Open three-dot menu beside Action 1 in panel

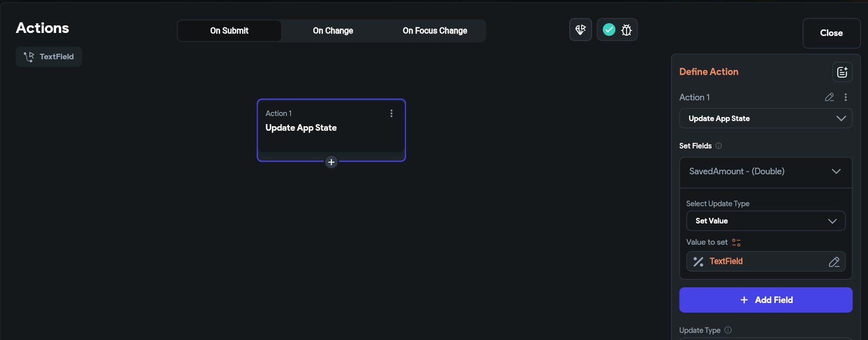point(845,97)
